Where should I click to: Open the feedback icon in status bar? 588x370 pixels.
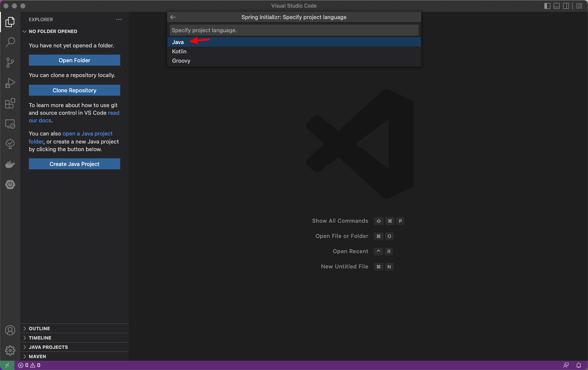566,365
